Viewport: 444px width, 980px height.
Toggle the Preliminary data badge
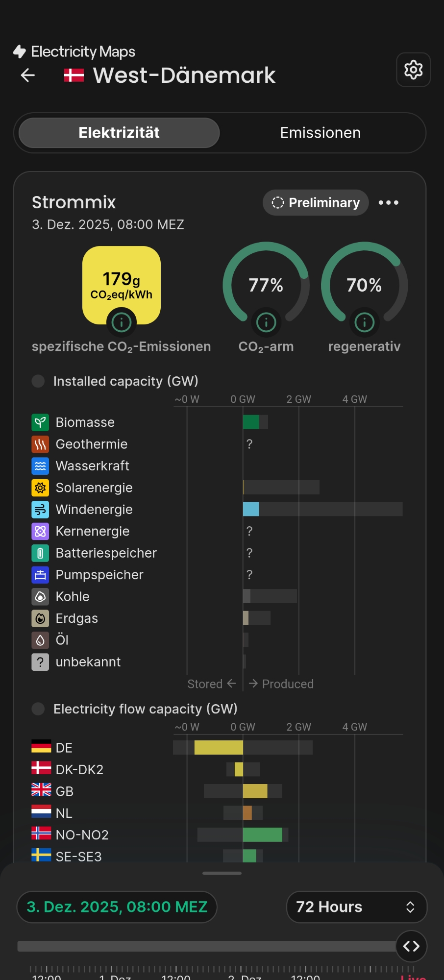tap(316, 203)
